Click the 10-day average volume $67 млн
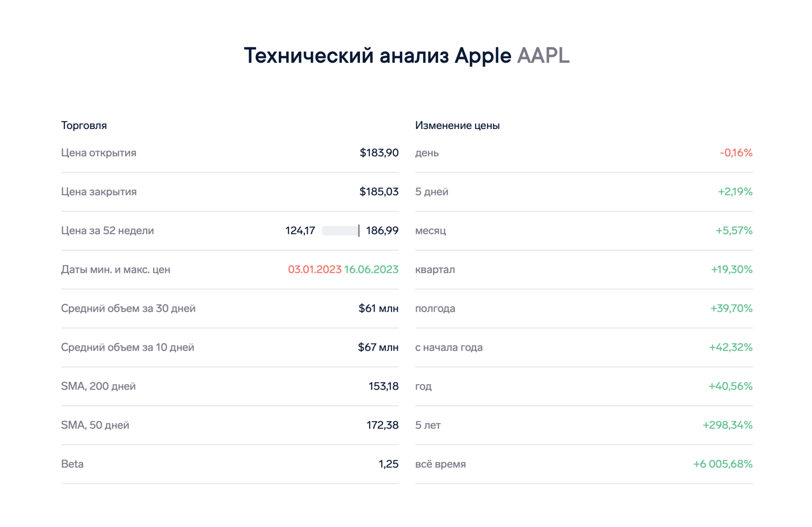Image resolution: width=812 pixels, height=527 pixels. point(378,347)
